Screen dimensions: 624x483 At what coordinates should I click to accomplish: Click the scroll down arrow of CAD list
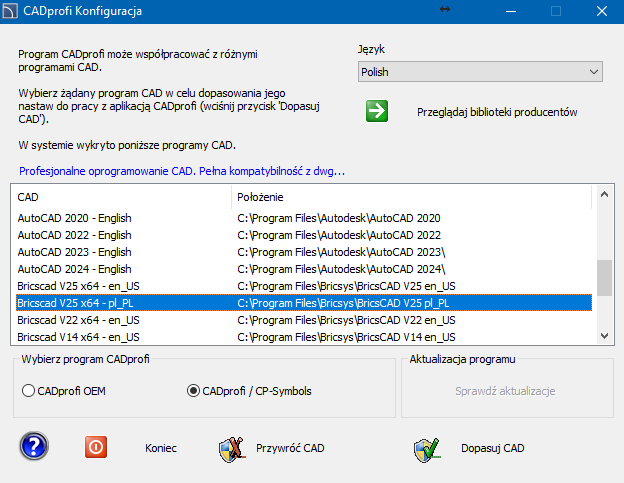(x=604, y=336)
